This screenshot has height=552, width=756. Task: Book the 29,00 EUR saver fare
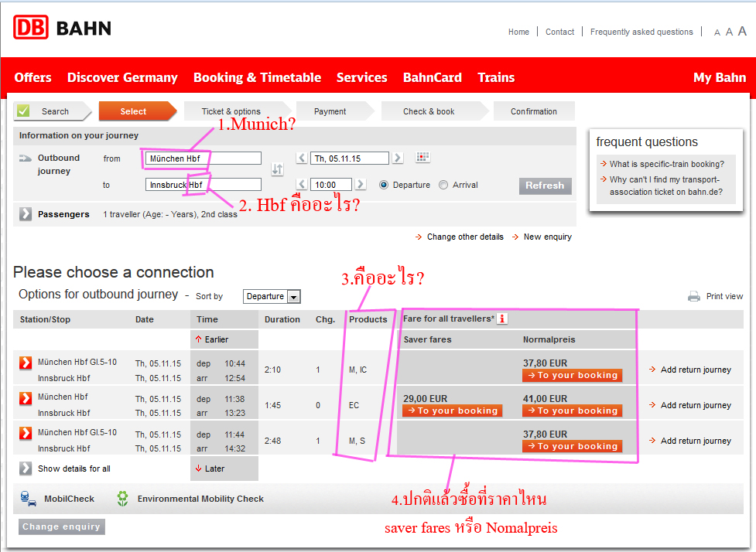[452, 411]
